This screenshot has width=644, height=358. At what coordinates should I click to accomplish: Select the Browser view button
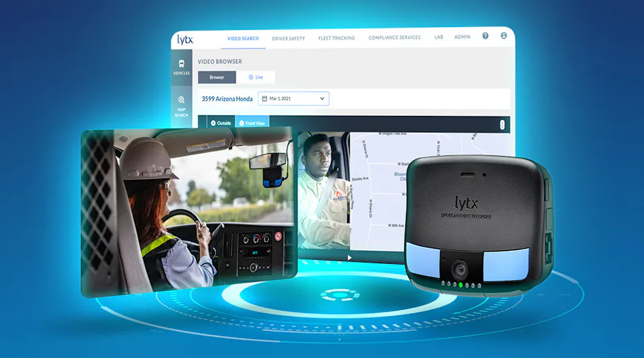pos(217,77)
